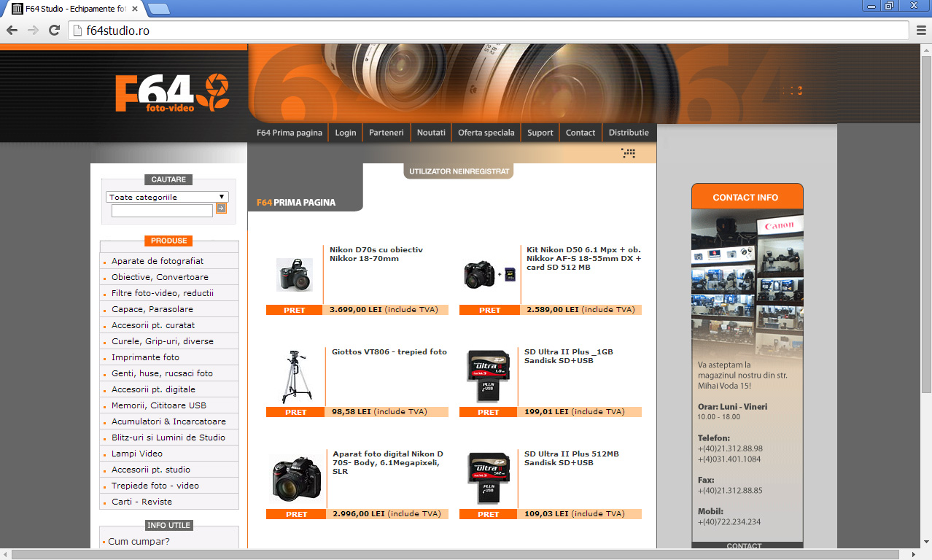Expand the Toate categoriile dropdown
The height and width of the screenshot is (560, 932).
point(167,197)
